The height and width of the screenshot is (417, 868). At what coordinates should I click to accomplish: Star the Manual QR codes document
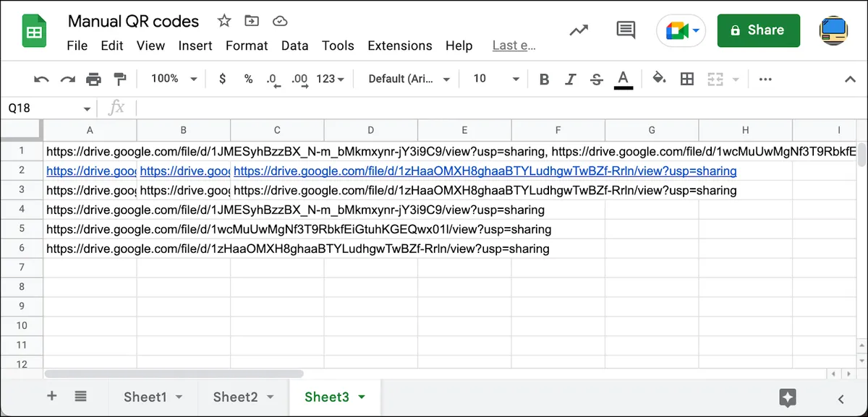[x=224, y=20]
